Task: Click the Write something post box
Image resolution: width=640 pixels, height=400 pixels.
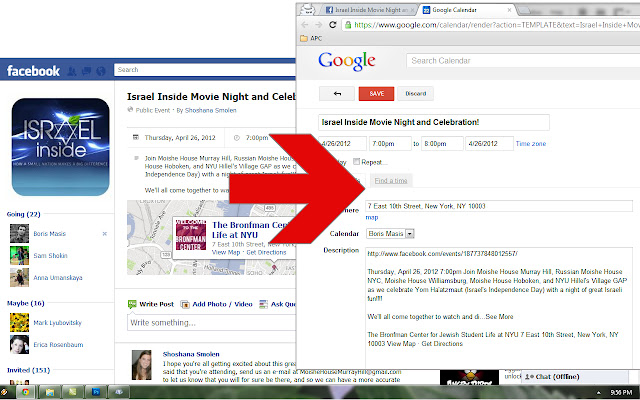Action: click(x=211, y=322)
